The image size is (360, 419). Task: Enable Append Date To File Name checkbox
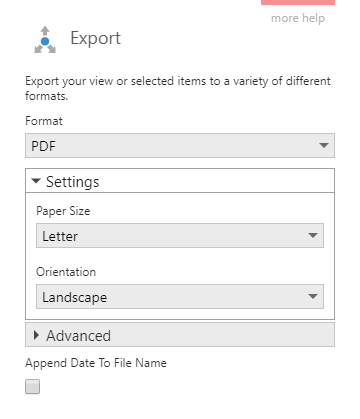[x=33, y=387]
